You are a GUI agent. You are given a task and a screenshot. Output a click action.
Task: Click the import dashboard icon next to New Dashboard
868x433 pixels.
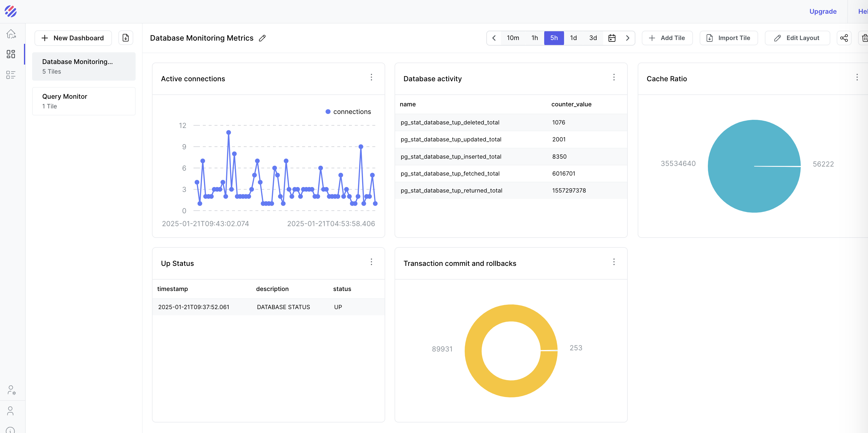tap(126, 38)
